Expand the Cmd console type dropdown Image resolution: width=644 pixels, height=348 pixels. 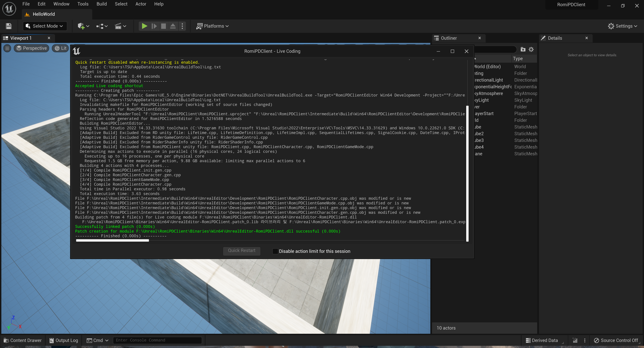[97, 340]
